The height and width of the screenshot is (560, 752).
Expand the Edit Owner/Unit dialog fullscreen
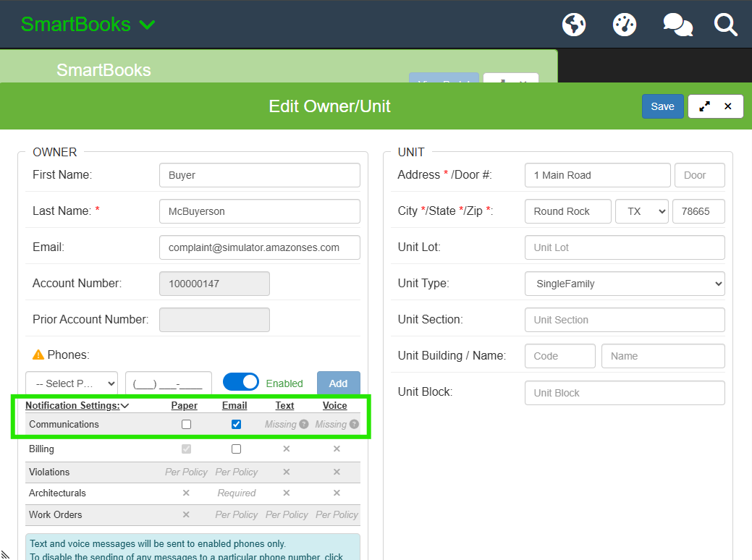[704, 106]
